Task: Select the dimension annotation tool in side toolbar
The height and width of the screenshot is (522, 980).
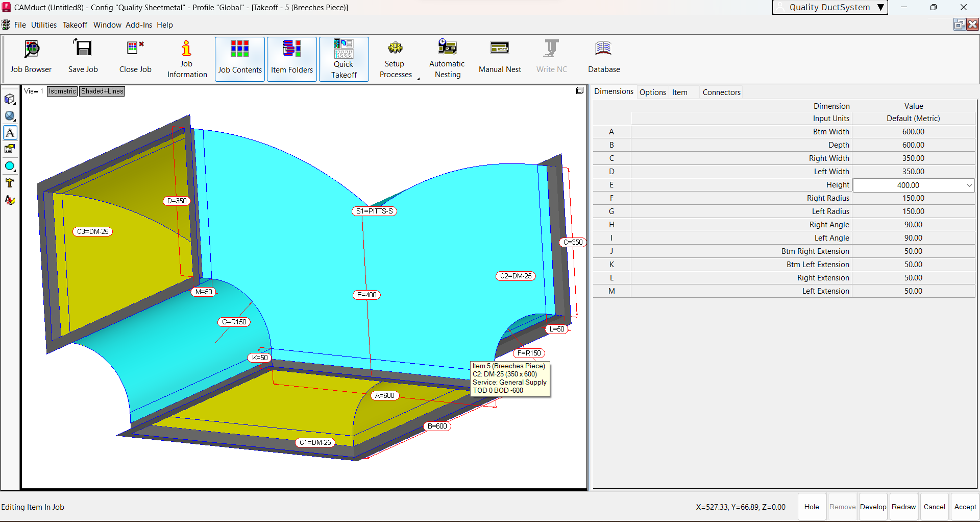Action: pos(10,132)
